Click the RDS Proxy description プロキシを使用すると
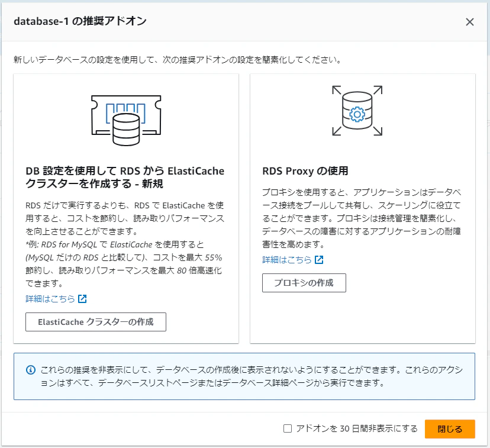Image resolution: width=490 pixels, height=448 pixels. [303, 192]
